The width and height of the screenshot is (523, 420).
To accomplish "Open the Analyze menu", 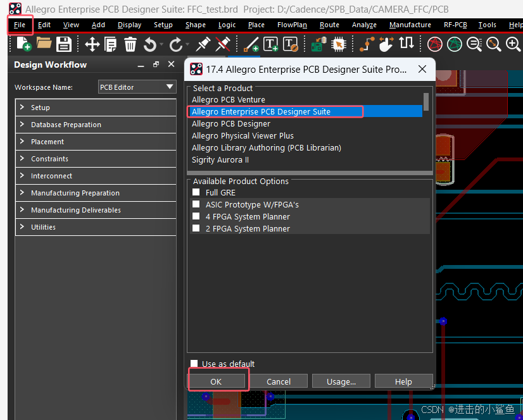I will (364, 25).
